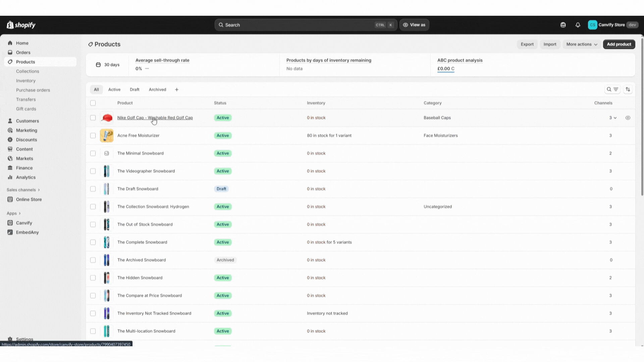Viewport: 644px width, 362px height.
Task: Open search and filter products icon
Action: 612,89
